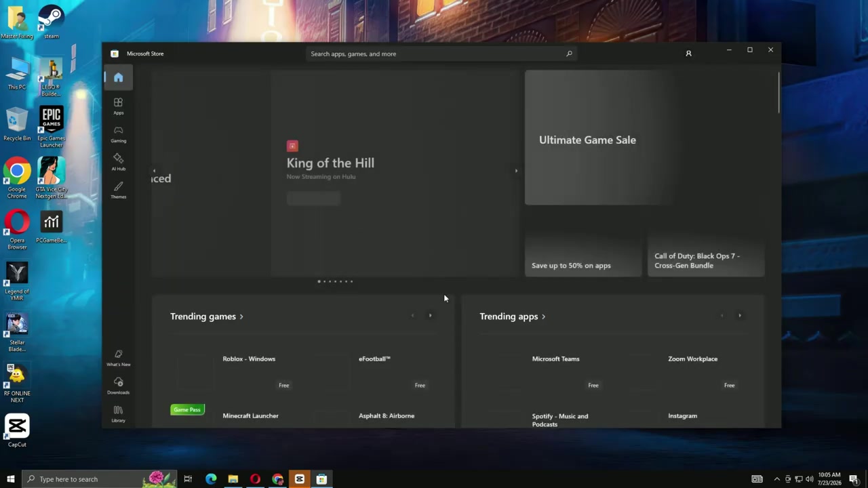Select the This PC desktop icon
Image resolution: width=868 pixels, height=488 pixels.
coord(17,73)
